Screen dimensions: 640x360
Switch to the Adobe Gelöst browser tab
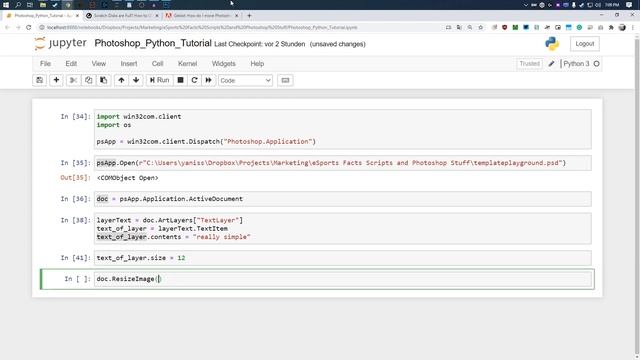[x=202, y=16]
